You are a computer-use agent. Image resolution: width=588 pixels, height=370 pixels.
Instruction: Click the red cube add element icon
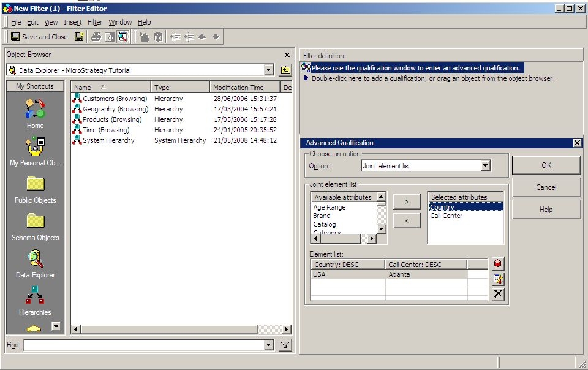[x=498, y=263]
